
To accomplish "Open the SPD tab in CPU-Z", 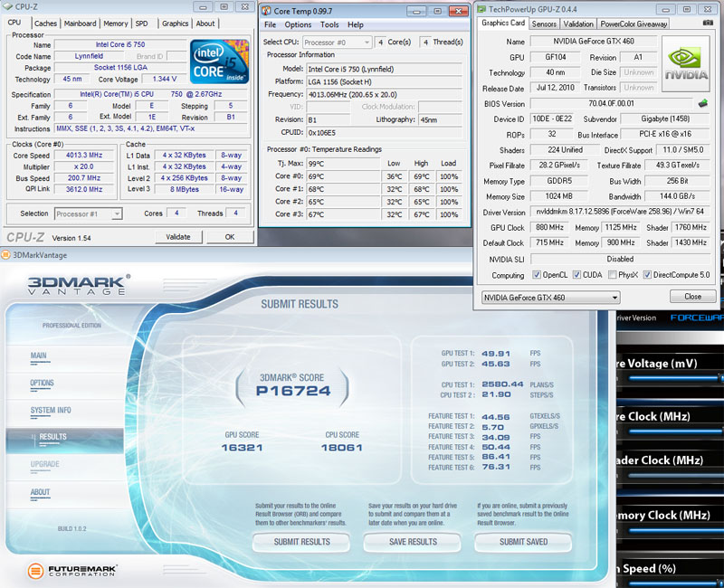I will (x=142, y=24).
